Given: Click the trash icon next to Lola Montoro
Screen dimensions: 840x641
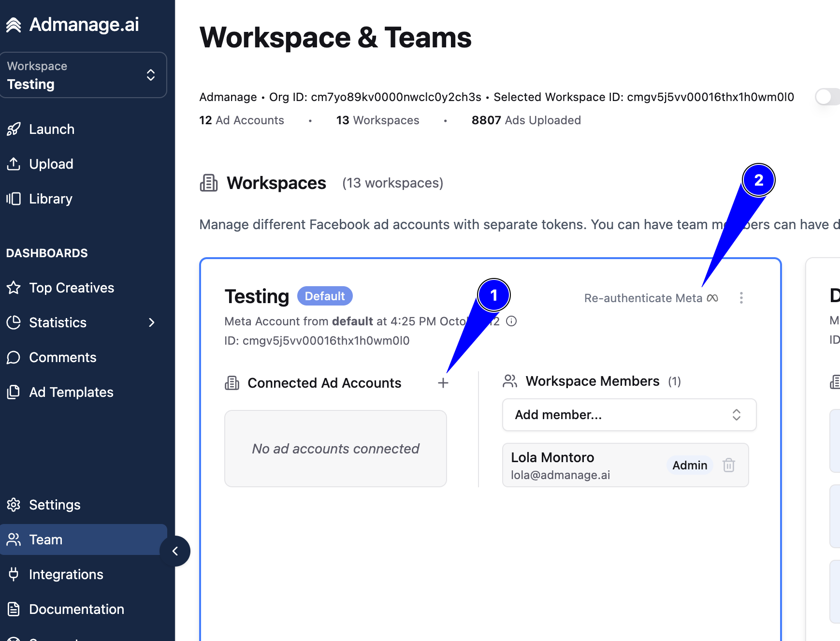Looking at the screenshot, I should pyautogui.click(x=729, y=465).
